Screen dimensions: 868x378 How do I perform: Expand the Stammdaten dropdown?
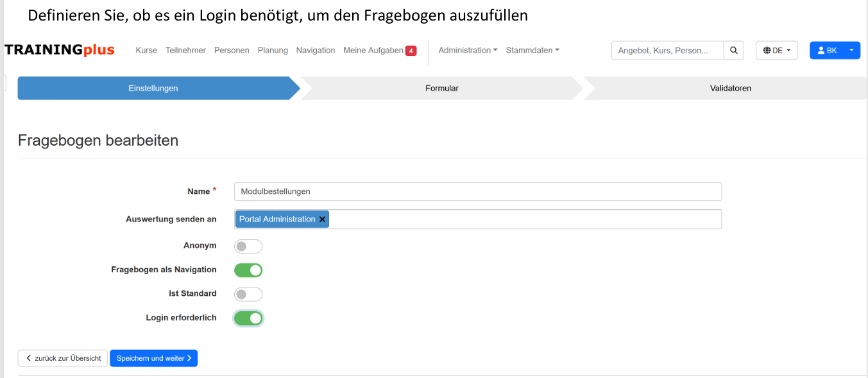coord(532,50)
